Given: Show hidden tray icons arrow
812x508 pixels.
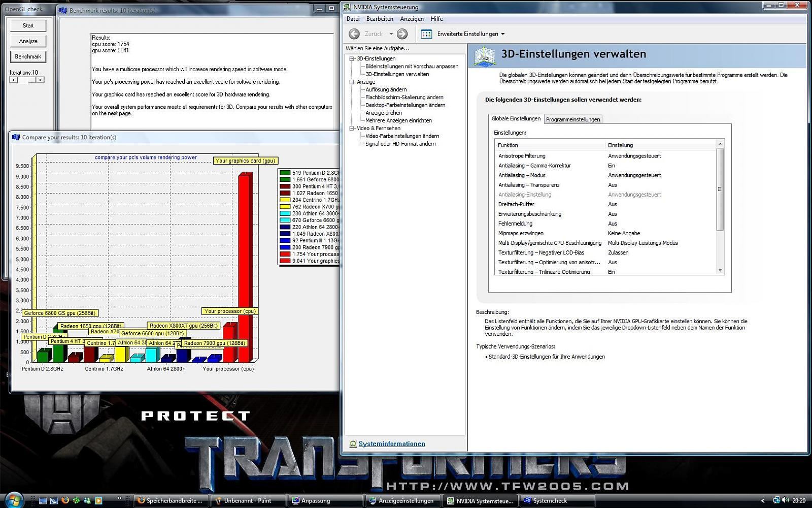Looking at the screenshot, I should (x=763, y=501).
